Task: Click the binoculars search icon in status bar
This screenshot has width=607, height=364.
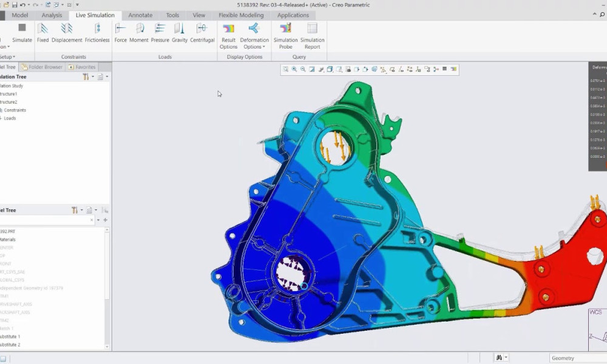Action: click(500, 358)
